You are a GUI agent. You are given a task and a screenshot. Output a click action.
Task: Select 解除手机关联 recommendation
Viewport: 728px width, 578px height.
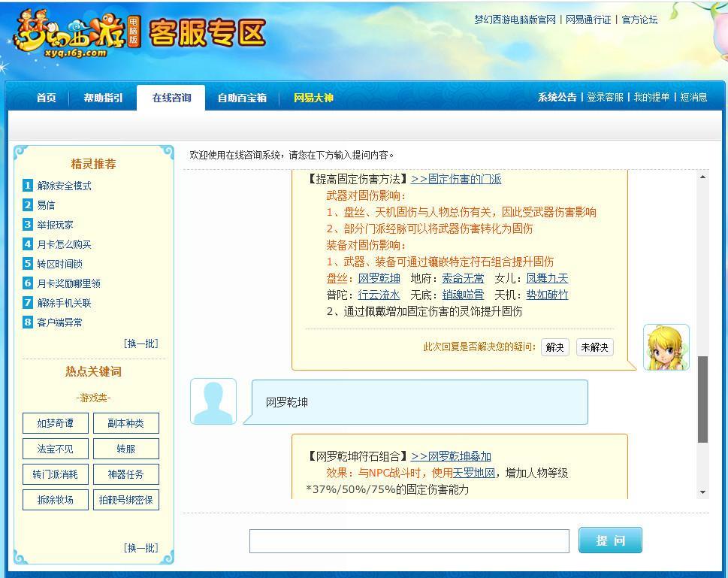tap(64, 303)
